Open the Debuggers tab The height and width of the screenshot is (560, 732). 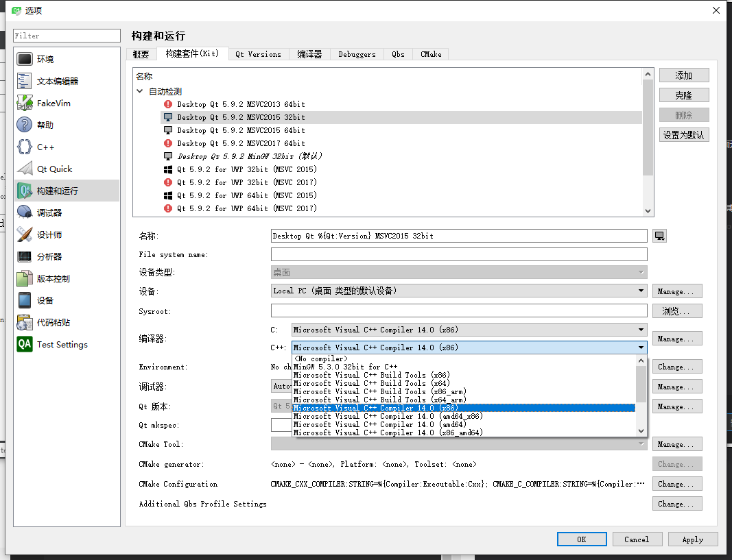tap(356, 53)
